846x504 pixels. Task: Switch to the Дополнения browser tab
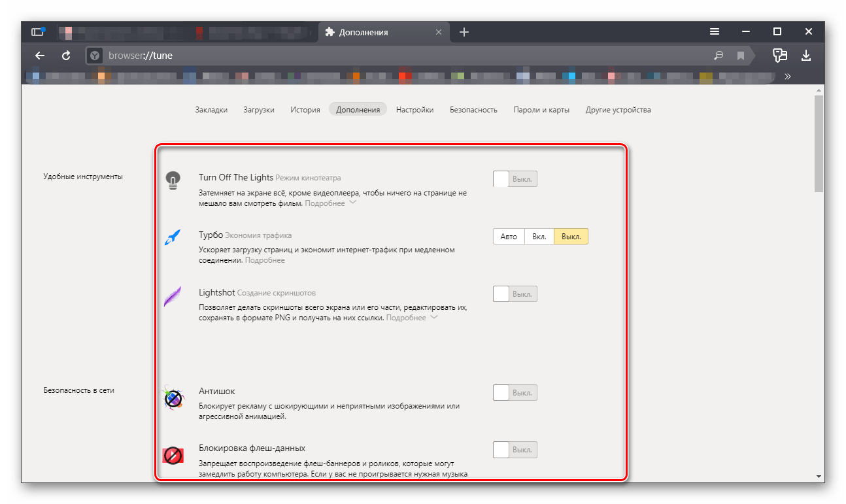coord(384,32)
